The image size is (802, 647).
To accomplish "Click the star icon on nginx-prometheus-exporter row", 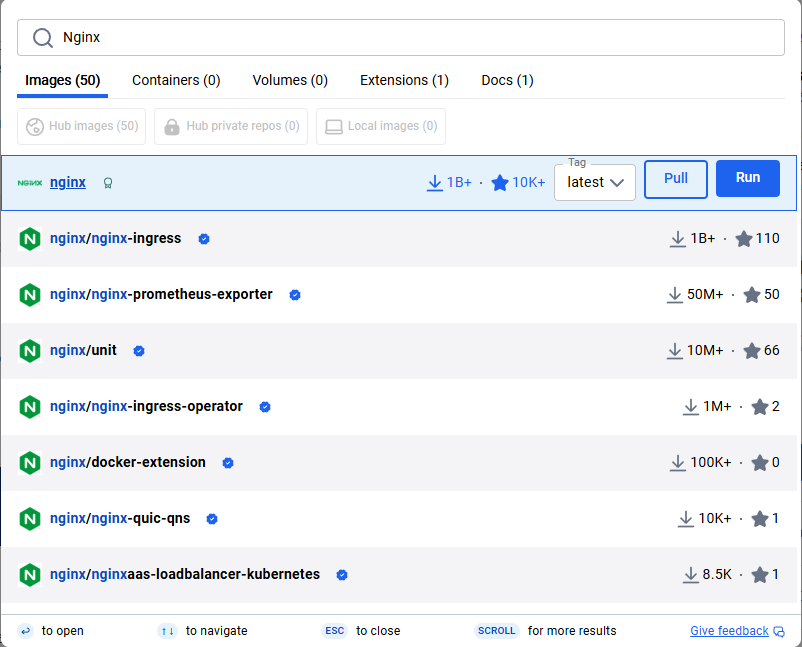I will point(751,295).
